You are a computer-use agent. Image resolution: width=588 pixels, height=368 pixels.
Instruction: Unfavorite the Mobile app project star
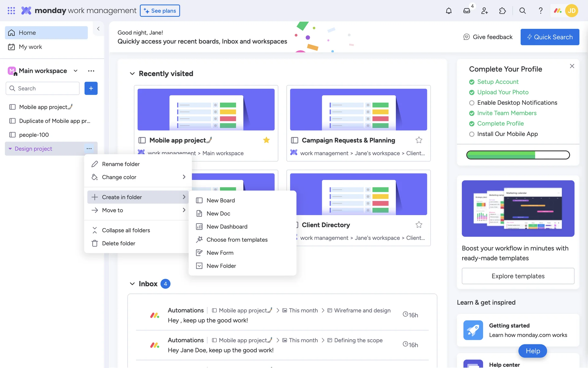click(x=266, y=140)
